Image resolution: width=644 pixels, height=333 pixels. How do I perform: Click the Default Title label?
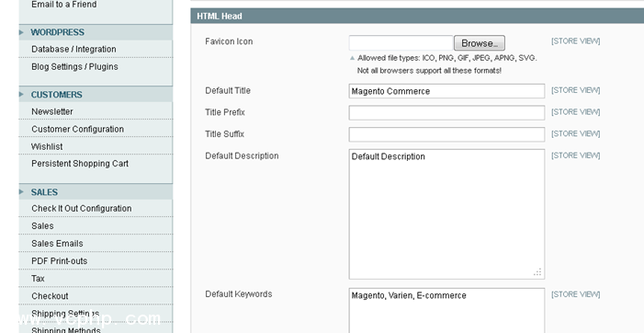(228, 91)
